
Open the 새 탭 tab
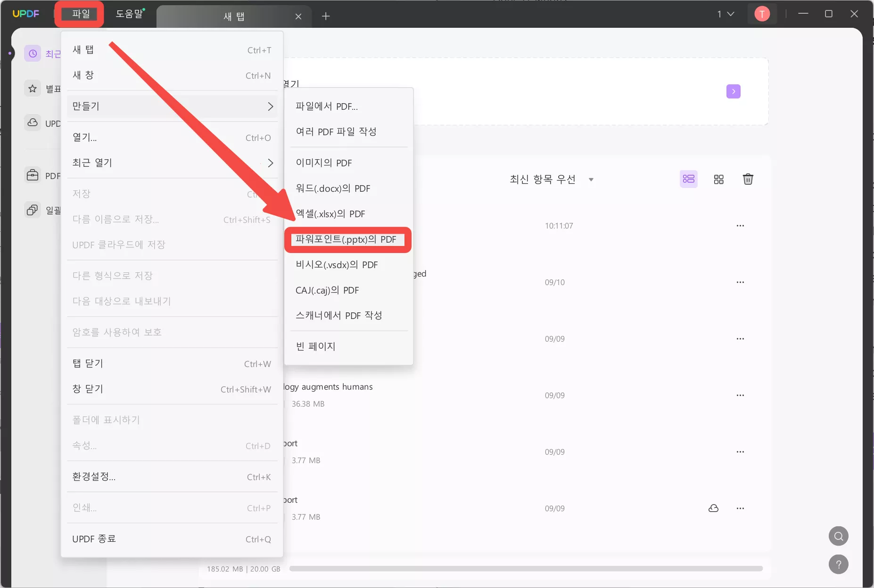pyautogui.click(x=234, y=16)
